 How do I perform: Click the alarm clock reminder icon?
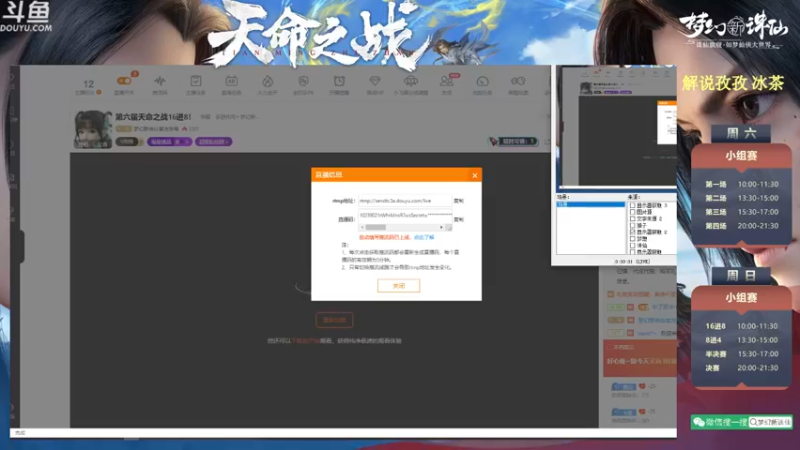(x=339, y=81)
